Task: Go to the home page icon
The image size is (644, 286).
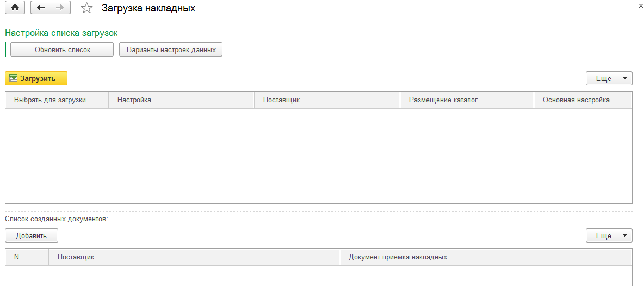Action: pyautogui.click(x=15, y=8)
